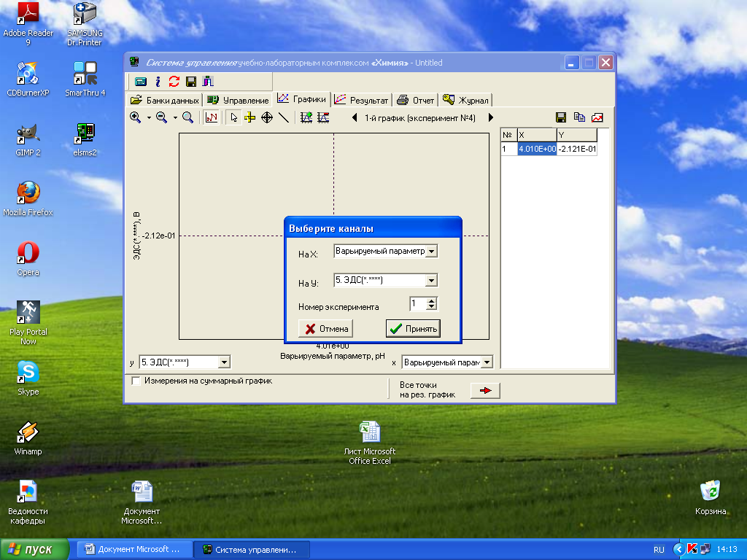The image size is (747, 560).
Task: Open the x axis channel dropdown below graph
Action: (x=487, y=362)
